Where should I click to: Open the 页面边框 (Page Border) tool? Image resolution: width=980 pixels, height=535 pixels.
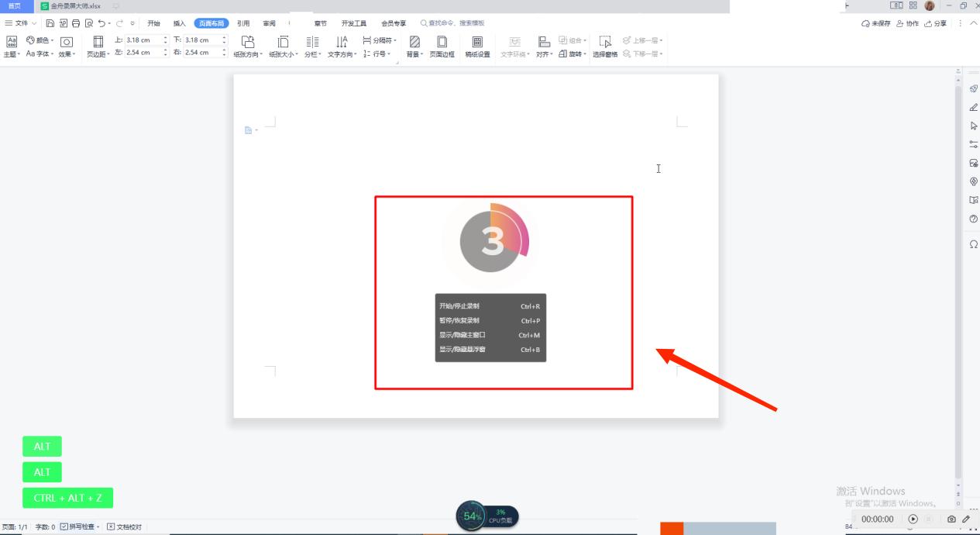(x=442, y=46)
